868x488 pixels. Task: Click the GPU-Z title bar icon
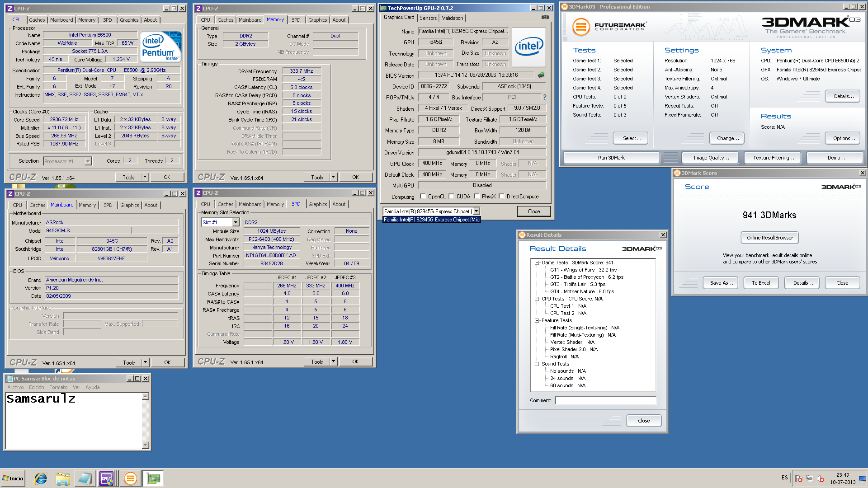coord(383,8)
